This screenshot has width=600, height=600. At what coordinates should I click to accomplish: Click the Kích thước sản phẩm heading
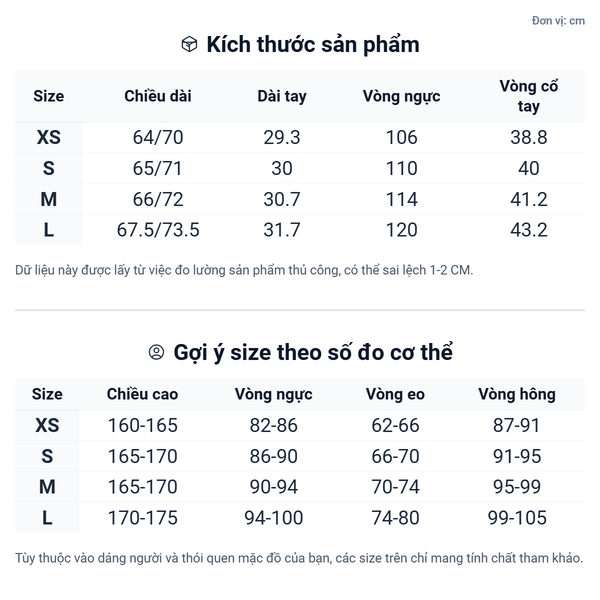coord(312,44)
